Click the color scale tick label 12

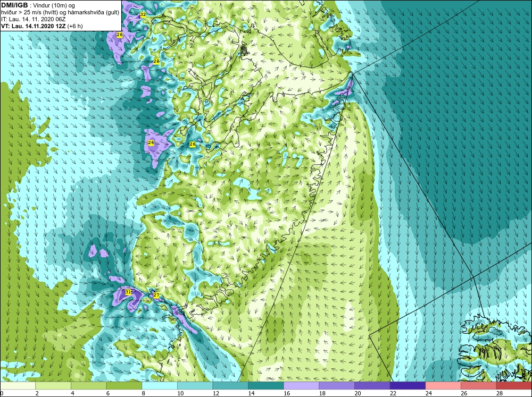(x=216, y=393)
